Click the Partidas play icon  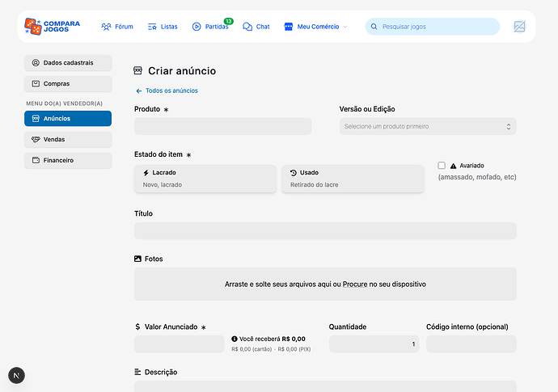[197, 27]
